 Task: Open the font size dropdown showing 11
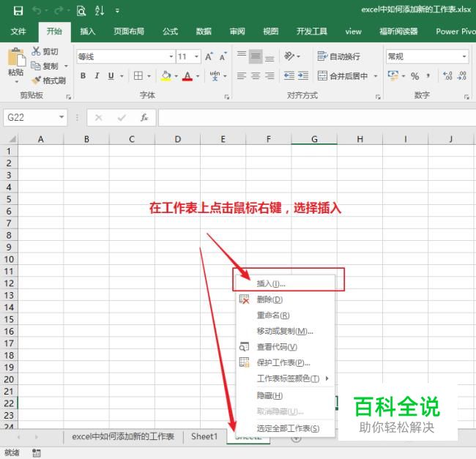point(196,56)
